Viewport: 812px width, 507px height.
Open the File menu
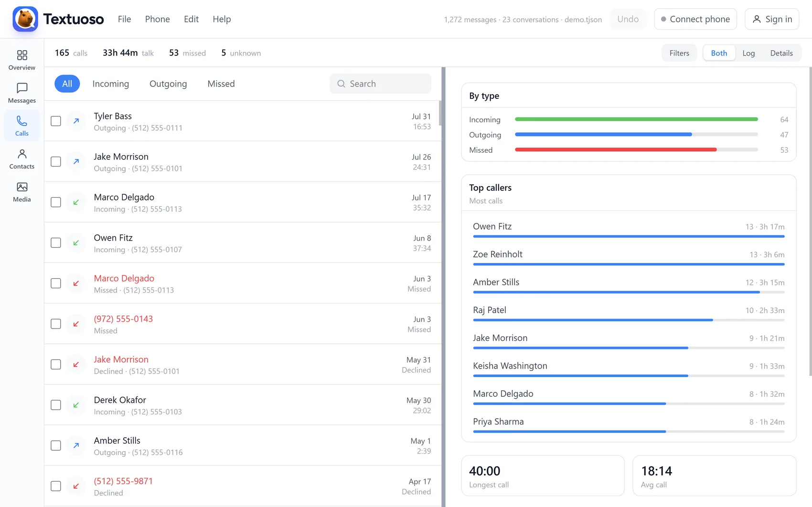(124, 19)
